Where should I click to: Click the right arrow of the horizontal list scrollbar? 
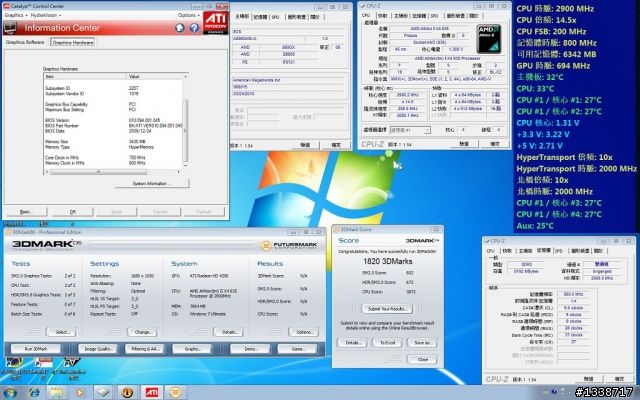coord(178,172)
